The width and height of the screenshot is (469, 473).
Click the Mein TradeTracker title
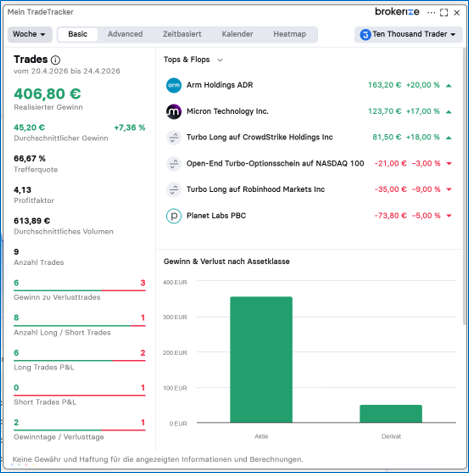click(x=40, y=12)
